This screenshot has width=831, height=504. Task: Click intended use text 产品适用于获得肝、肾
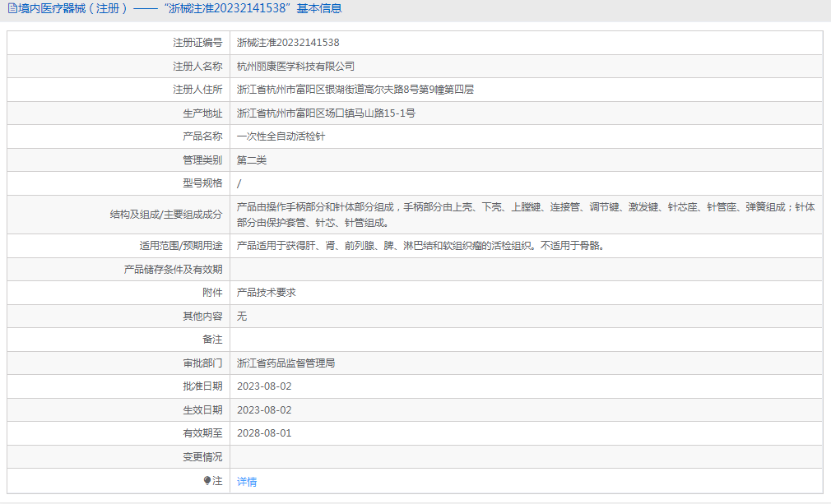[420, 246]
